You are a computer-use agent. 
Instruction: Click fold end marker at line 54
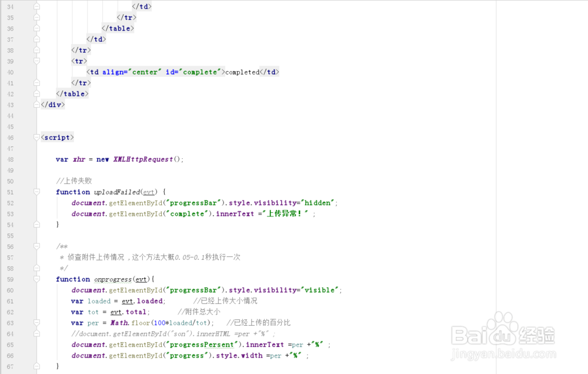(x=36, y=224)
